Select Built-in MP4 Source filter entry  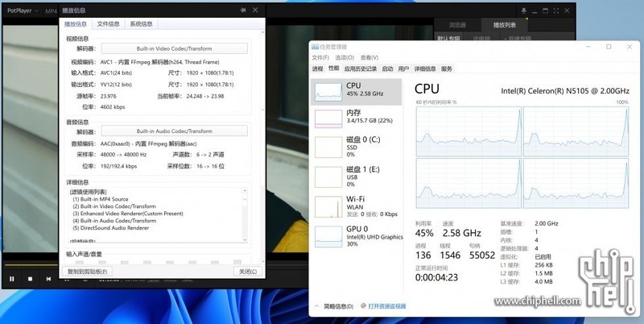[x=101, y=199]
